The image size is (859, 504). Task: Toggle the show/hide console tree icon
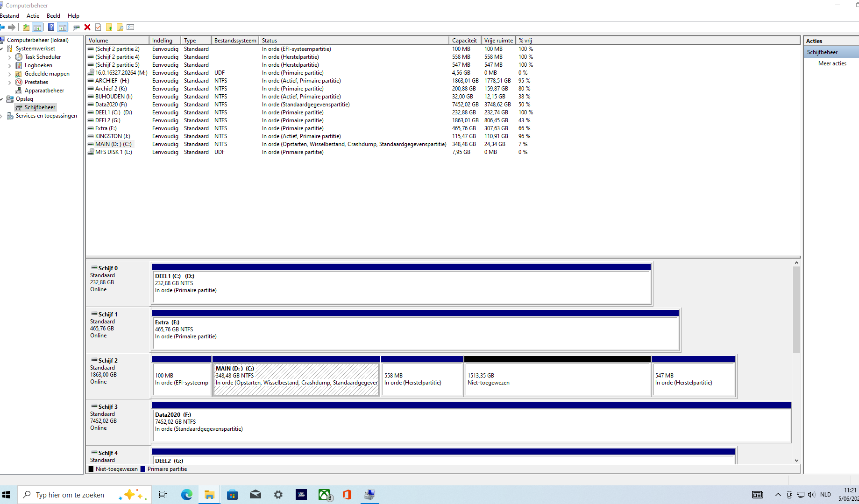tap(37, 27)
